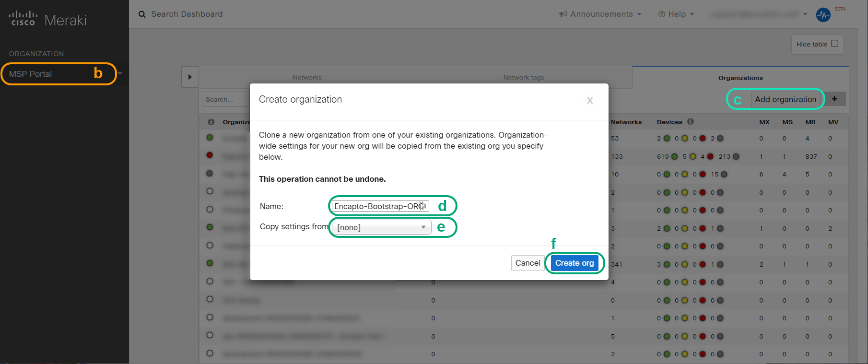Viewport: 868px width, 364px height.
Task: Expand the side panel arrow
Action: [x=190, y=77]
